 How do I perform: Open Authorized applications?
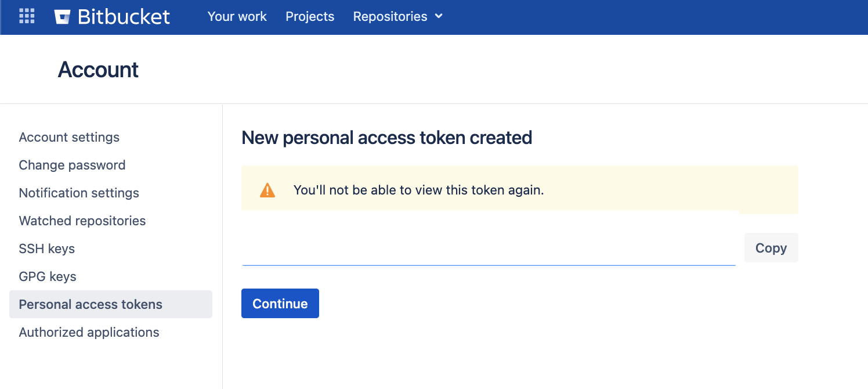tap(89, 332)
